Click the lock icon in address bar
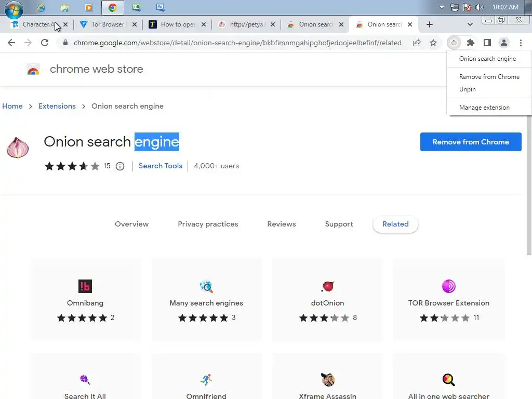 click(x=65, y=43)
